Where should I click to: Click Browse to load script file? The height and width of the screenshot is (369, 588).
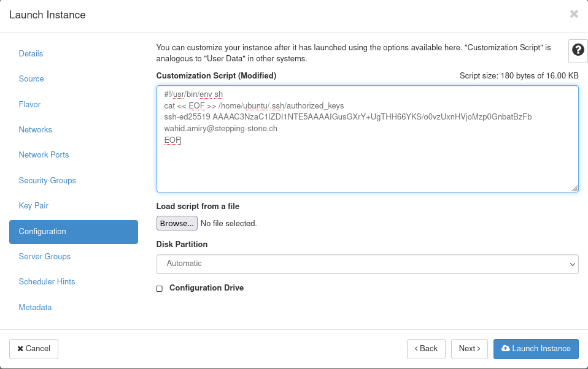177,224
